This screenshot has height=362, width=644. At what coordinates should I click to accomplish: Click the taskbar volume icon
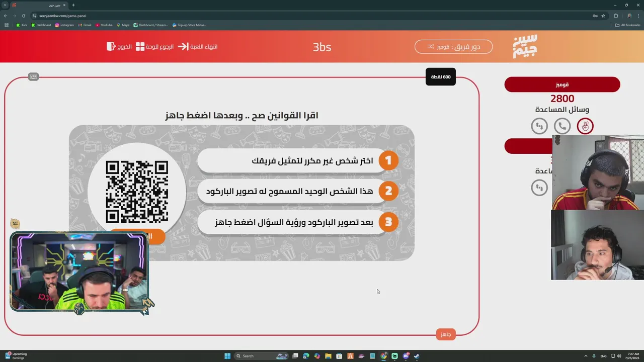pos(618,356)
